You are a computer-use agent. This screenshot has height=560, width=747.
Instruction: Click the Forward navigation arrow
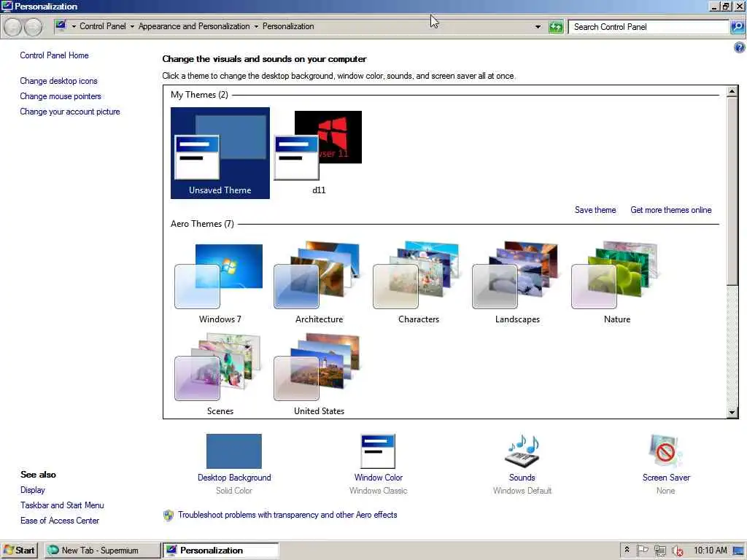pyautogui.click(x=33, y=27)
